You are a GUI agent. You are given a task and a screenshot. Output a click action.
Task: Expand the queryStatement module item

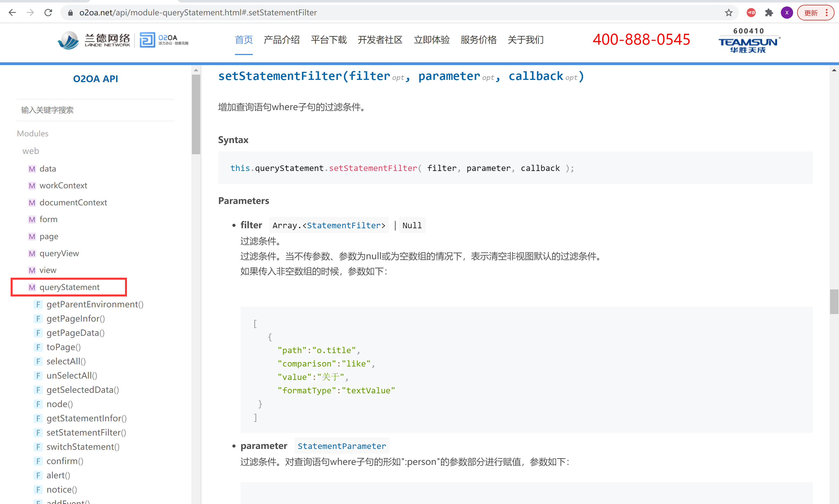click(69, 287)
